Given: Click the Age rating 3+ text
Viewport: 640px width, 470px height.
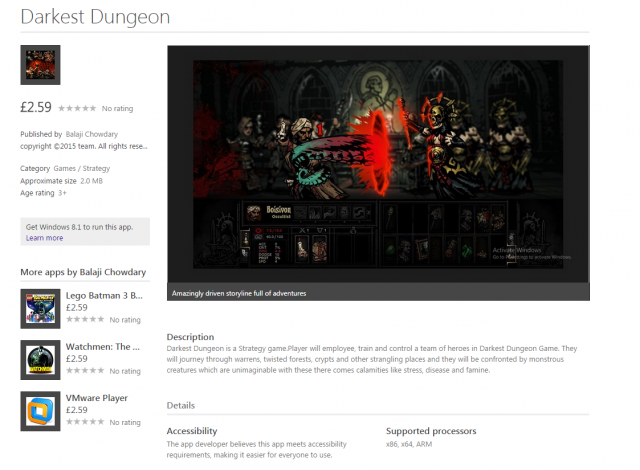Looking at the screenshot, I should [x=43, y=193].
